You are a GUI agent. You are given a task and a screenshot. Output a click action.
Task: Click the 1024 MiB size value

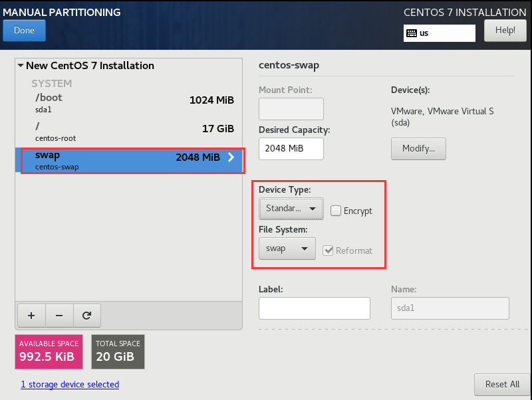click(211, 100)
